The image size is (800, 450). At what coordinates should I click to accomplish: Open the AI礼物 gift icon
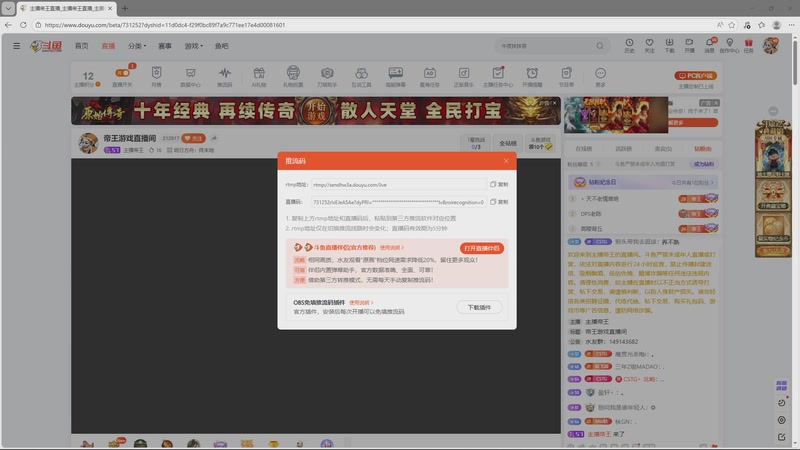point(259,76)
